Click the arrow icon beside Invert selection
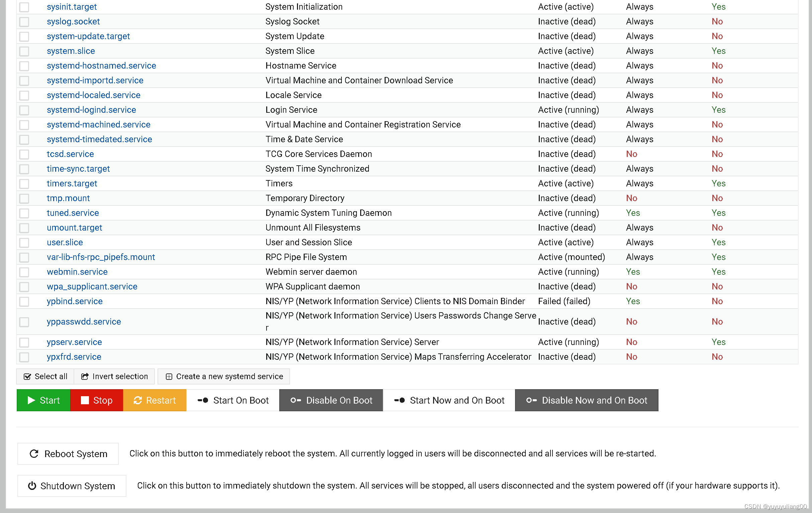812x513 pixels. pyautogui.click(x=85, y=376)
